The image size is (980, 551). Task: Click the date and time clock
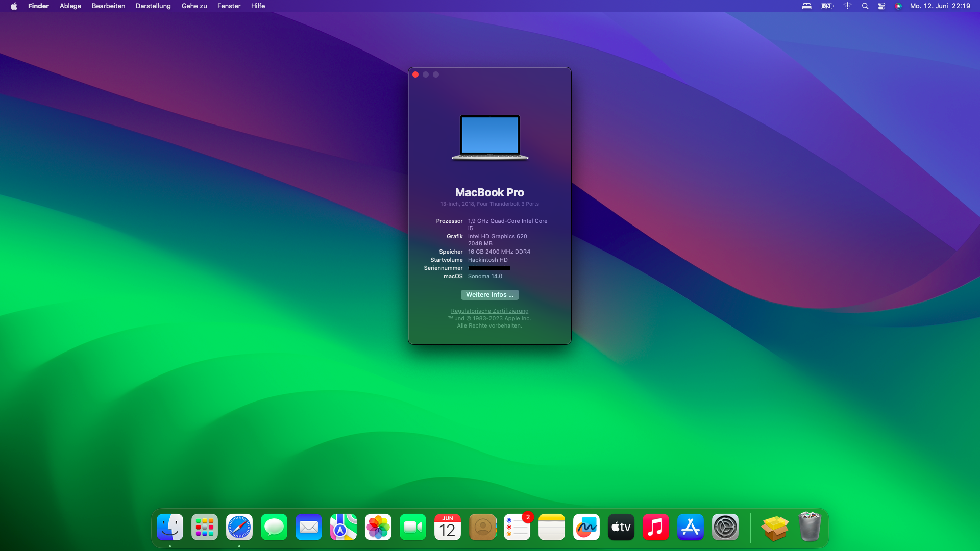pos(940,6)
